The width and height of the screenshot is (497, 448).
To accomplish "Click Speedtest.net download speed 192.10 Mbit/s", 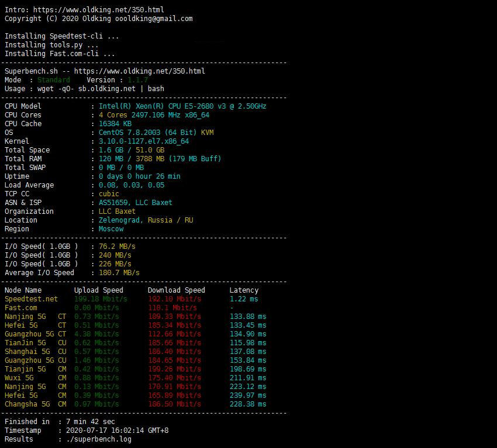I will pos(174,299).
